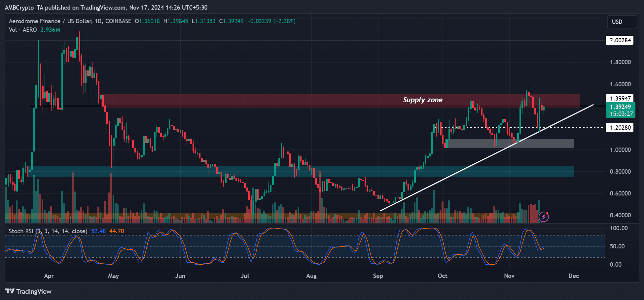Click the May label on time axis

coord(114,276)
